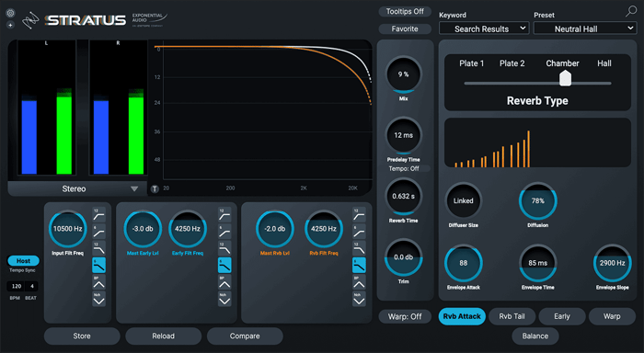Choose Plate 2 reverb type
The height and width of the screenshot is (353, 644).
click(512, 63)
